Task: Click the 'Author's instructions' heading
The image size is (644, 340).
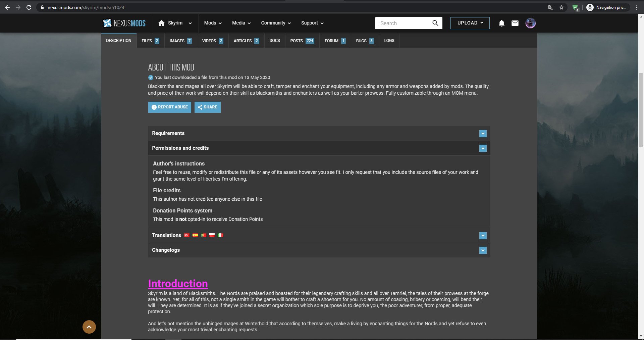Action: [x=179, y=164]
